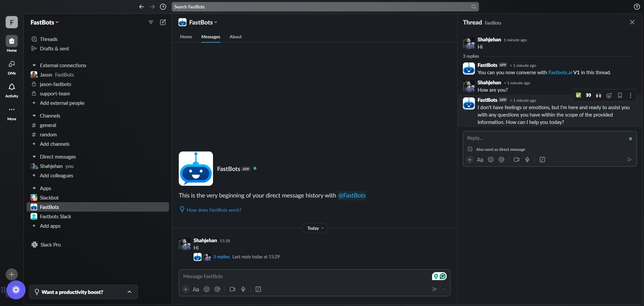The width and height of the screenshot is (644, 306).
Task: Open emoji picker in thread reply box
Action: pyautogui.click(x=491, y=160)
